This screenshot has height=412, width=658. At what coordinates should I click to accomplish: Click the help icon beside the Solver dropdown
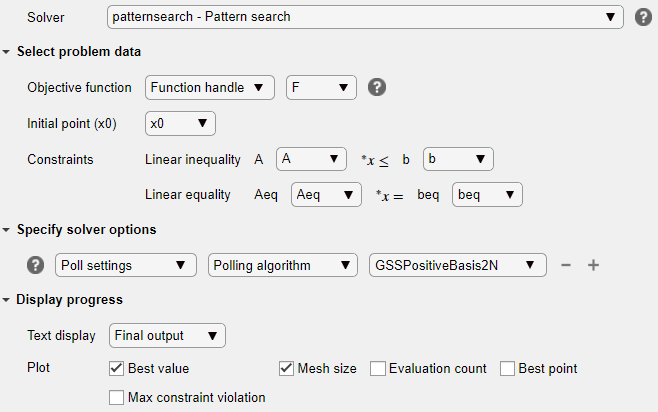click(x=643, y=17)
